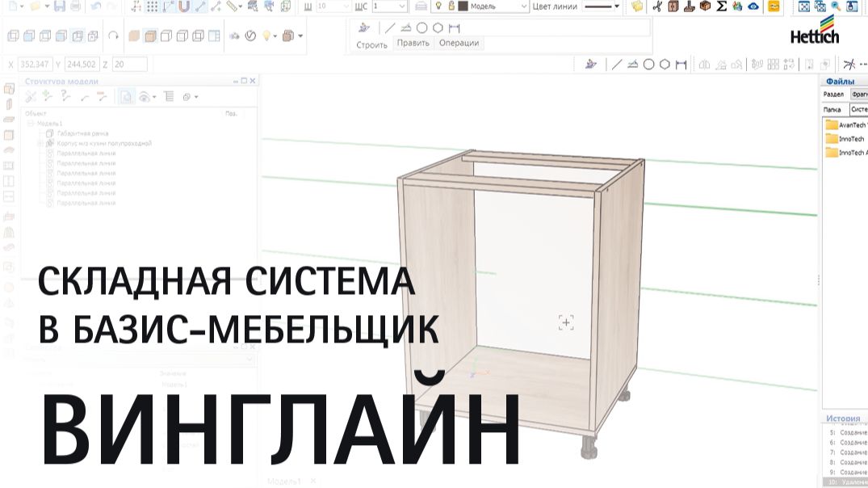This screenshot has width=868, height=488.
Task: Select the Раздел tab in Файлы panel
Action: 833,95
